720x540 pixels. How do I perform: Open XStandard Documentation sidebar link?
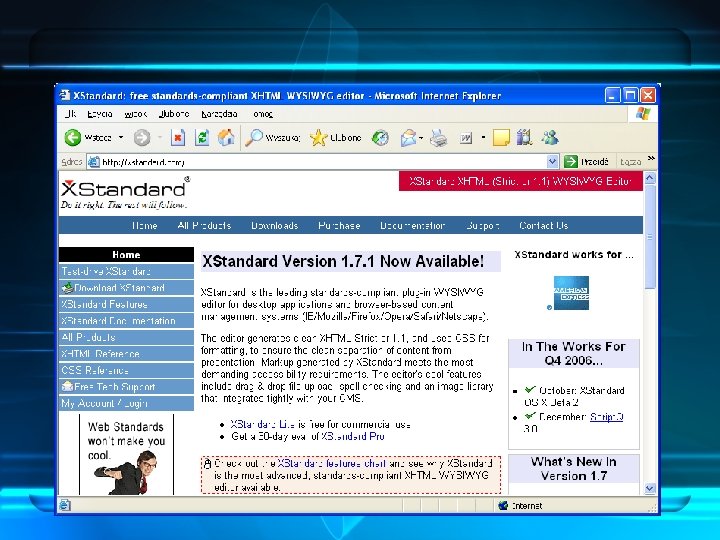tap(126, 321)
